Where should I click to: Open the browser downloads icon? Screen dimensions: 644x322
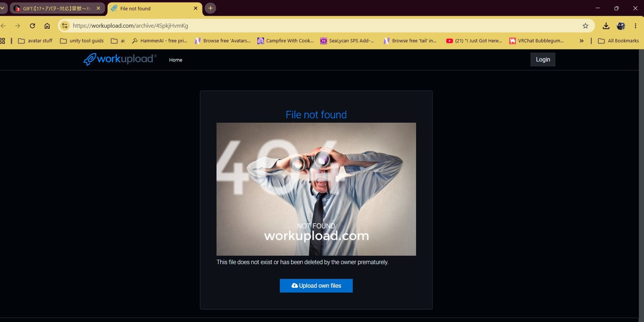coord(606,26)
